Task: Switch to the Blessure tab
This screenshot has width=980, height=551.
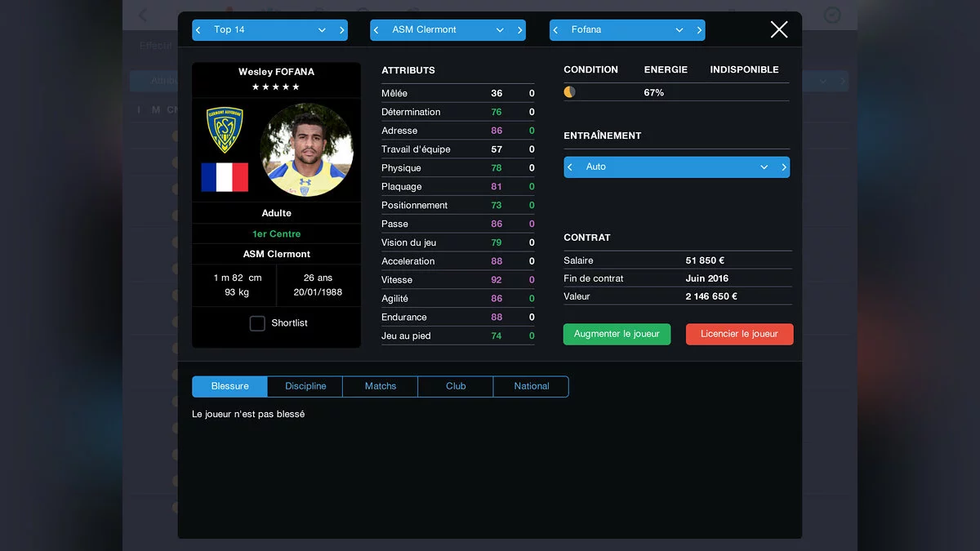Action: [x=229, y=386]
